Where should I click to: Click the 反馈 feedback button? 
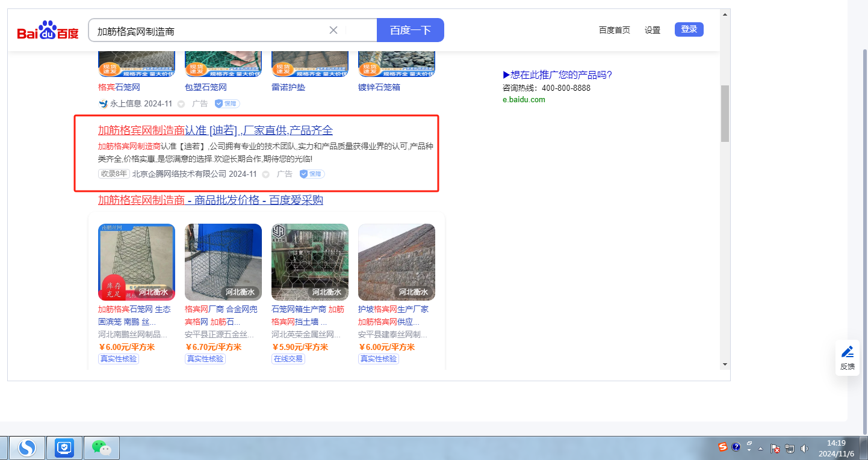(x=848, y=358)
